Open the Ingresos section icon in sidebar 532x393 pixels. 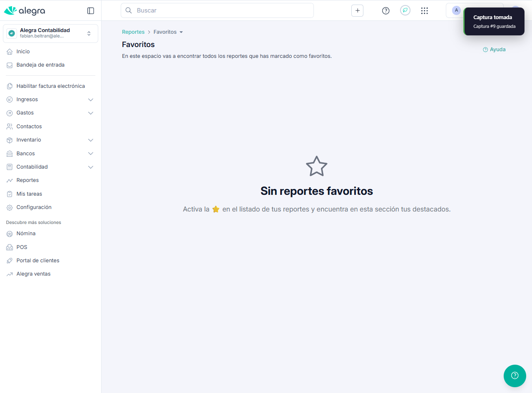(x=9, y=99)
